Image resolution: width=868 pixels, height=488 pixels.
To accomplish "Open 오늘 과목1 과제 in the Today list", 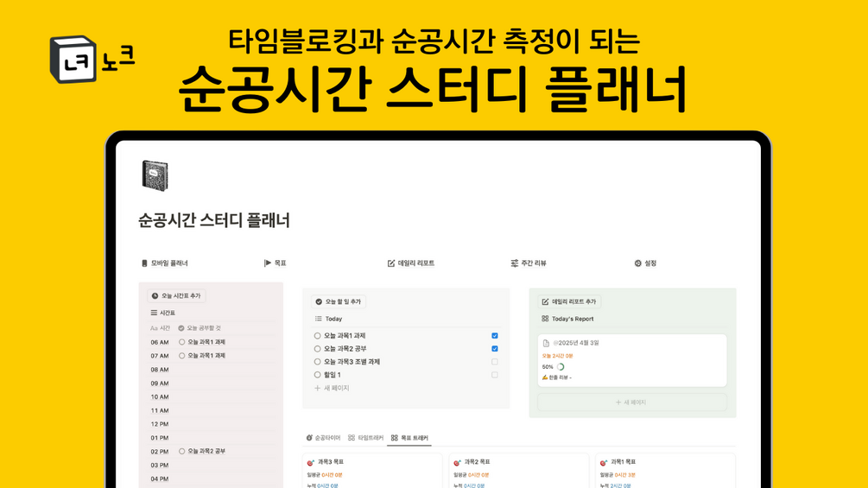I will pos(345,336).
